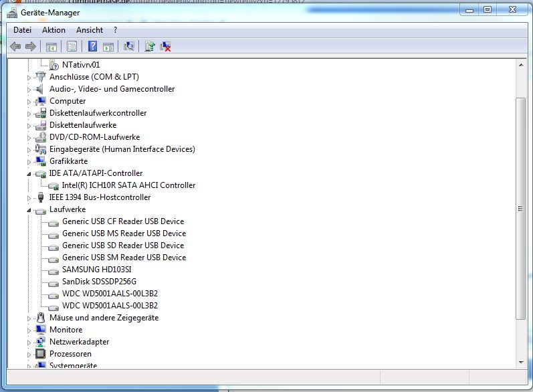Open the Help toolbar icon
This screenshot has height=392, width=533.
(92, 46)
